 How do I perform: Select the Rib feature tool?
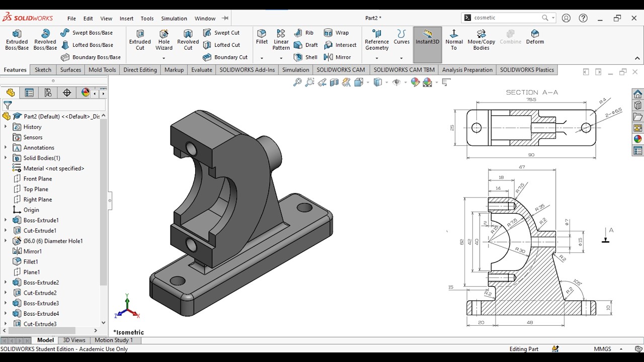click(303, 33)
